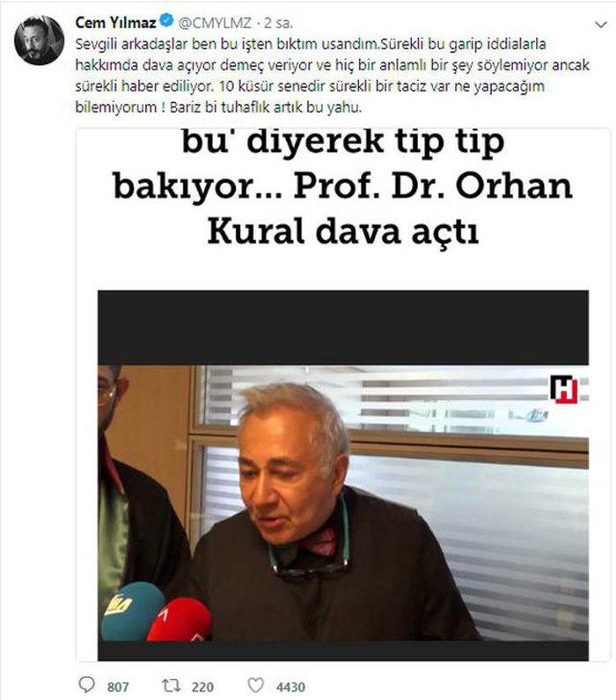Screen dimensions: 616x700
Task: Click the blue microphone in the video
Action: point(133,610)
